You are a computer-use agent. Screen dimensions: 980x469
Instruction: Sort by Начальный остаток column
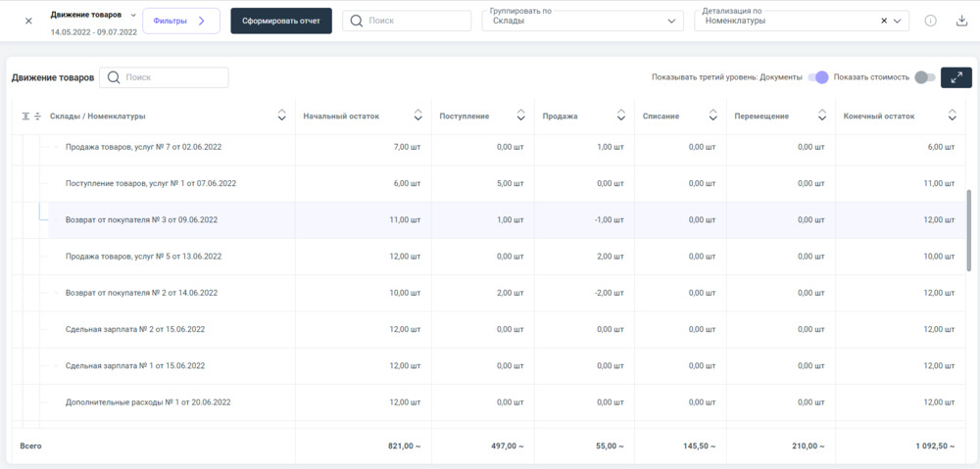417,116
